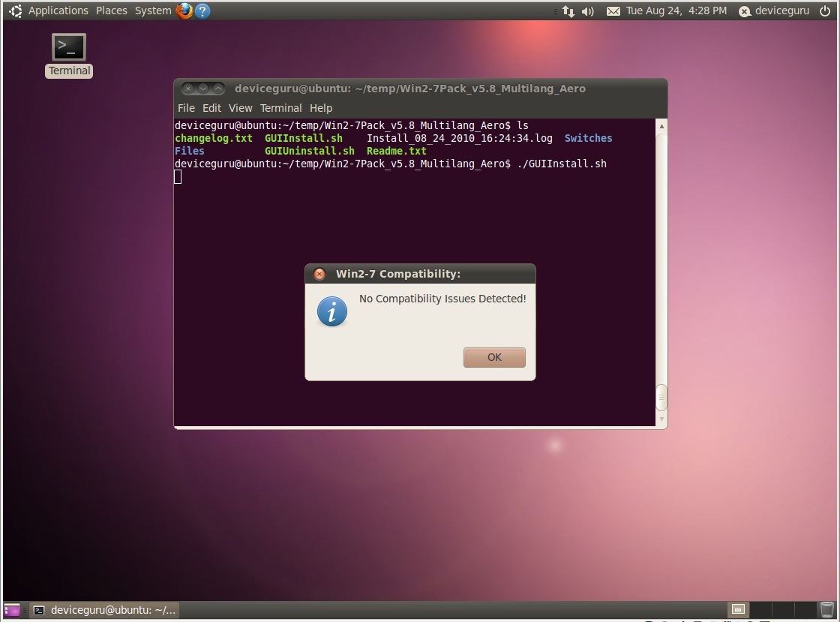Screen dimensions: 840x622
Task: Click Readme.txt in terminal listing
Action: pyautogui.click(x=396, y=151)
